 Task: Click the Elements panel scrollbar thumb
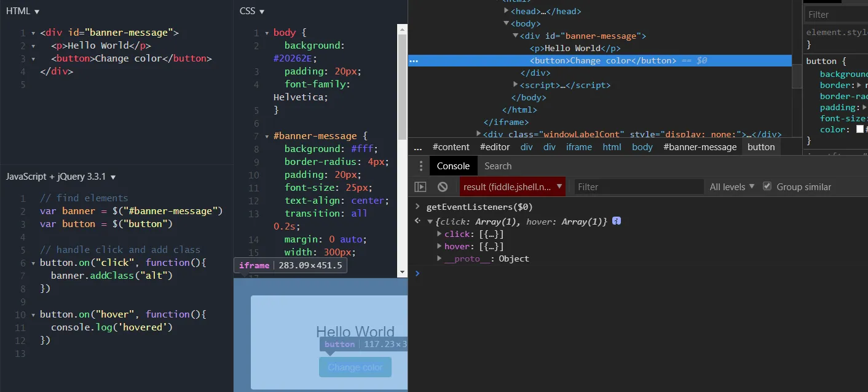click(797, 76)
